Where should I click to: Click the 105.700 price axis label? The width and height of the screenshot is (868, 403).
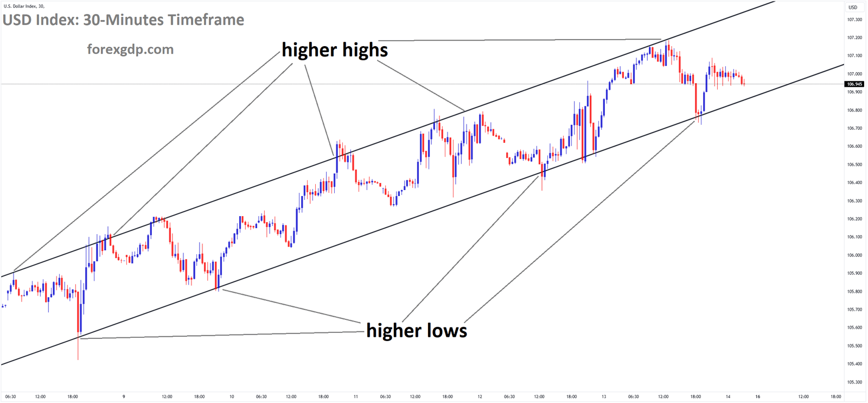(854, 310)
